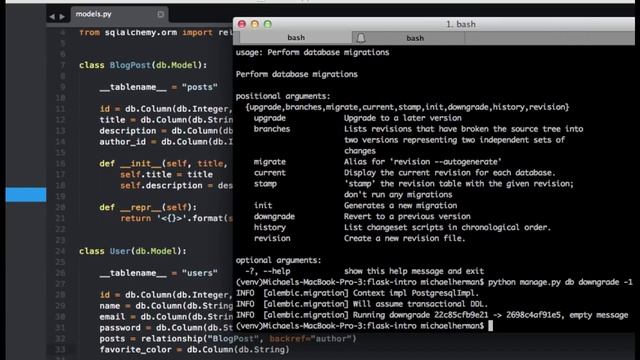Click 'branches' command in terminal help
Screen dimensions: 640x360
tap(272, 129)
